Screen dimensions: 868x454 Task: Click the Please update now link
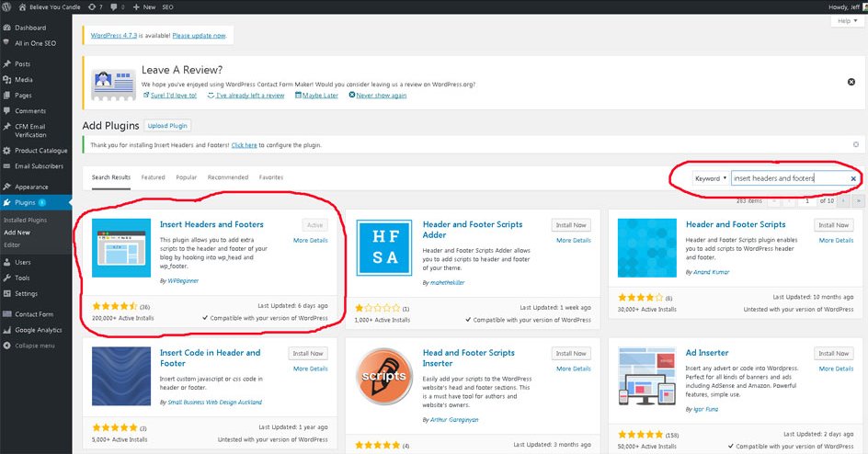tap(199, 36)
